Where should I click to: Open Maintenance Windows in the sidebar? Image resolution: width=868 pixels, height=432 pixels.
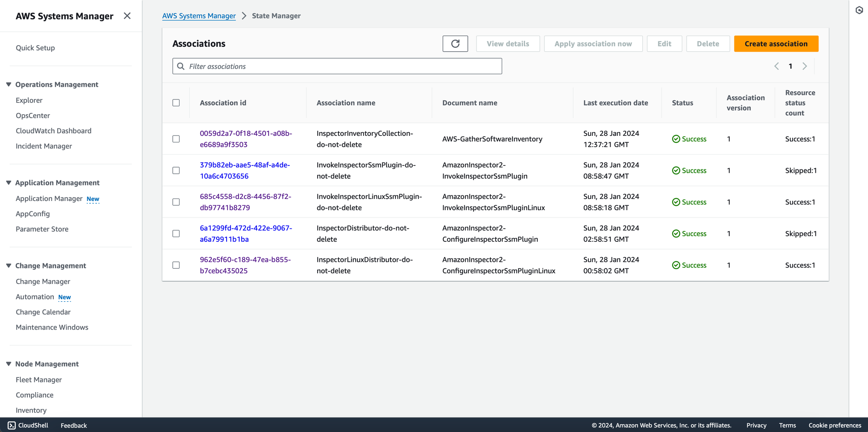point(52,327)
